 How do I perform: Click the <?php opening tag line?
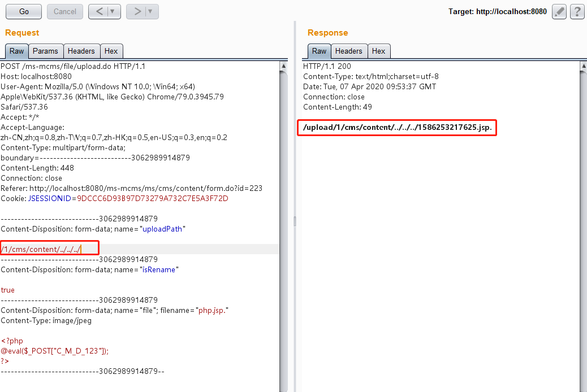12,341
